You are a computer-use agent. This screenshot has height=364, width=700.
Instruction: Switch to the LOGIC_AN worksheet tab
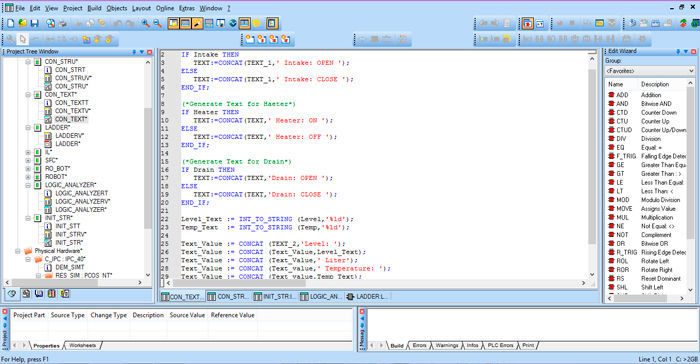point(321,297)
